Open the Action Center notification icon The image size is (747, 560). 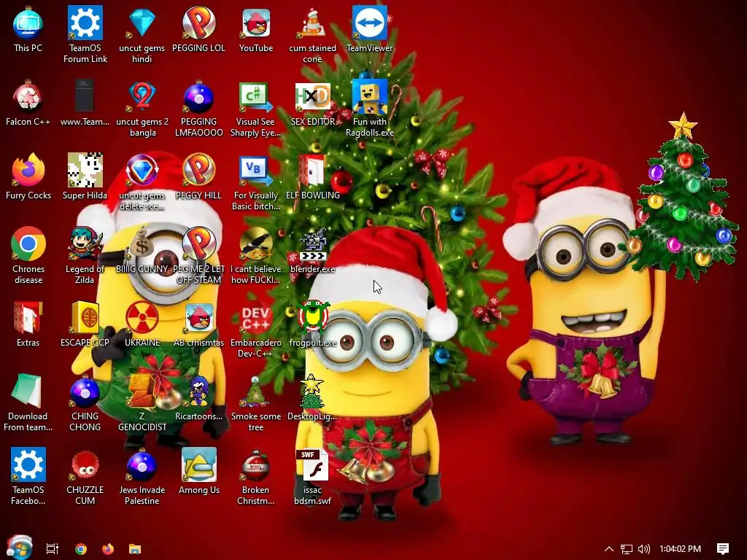723,548
